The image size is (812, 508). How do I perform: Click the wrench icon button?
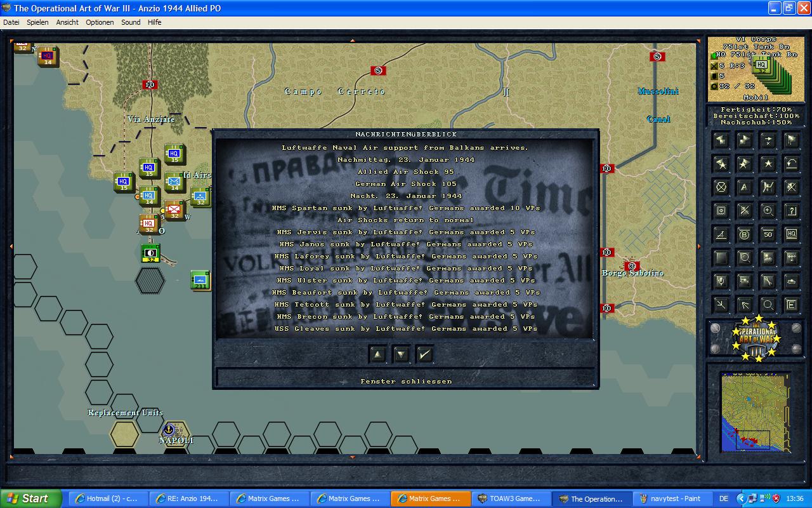[x=768, y=281]
